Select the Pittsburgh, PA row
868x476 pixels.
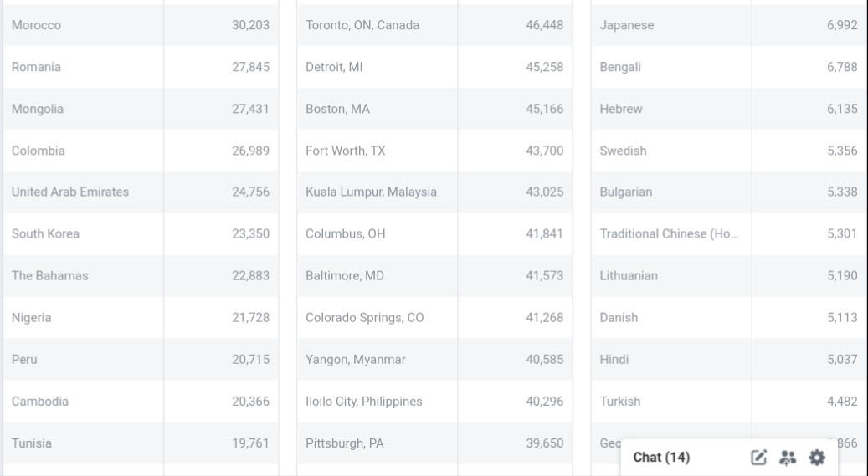tap(344, 443)
